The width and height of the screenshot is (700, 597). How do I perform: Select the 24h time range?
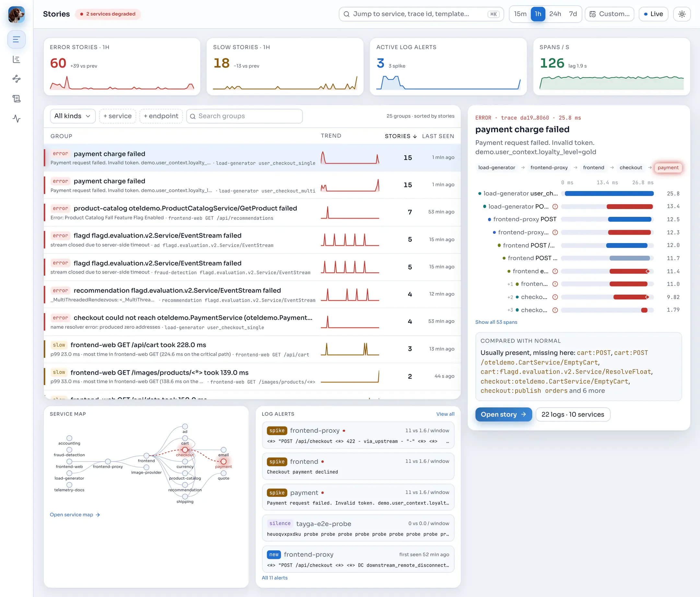(555, 14)
